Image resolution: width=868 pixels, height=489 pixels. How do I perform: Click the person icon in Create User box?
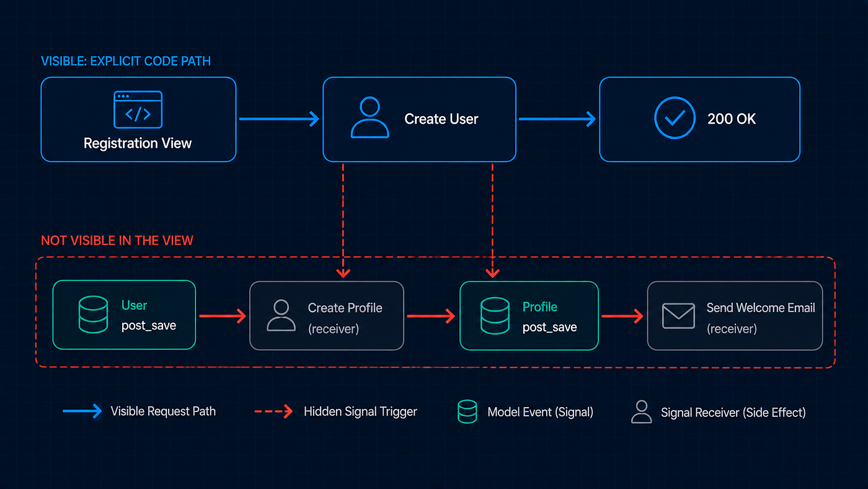[x=370, y=117]
